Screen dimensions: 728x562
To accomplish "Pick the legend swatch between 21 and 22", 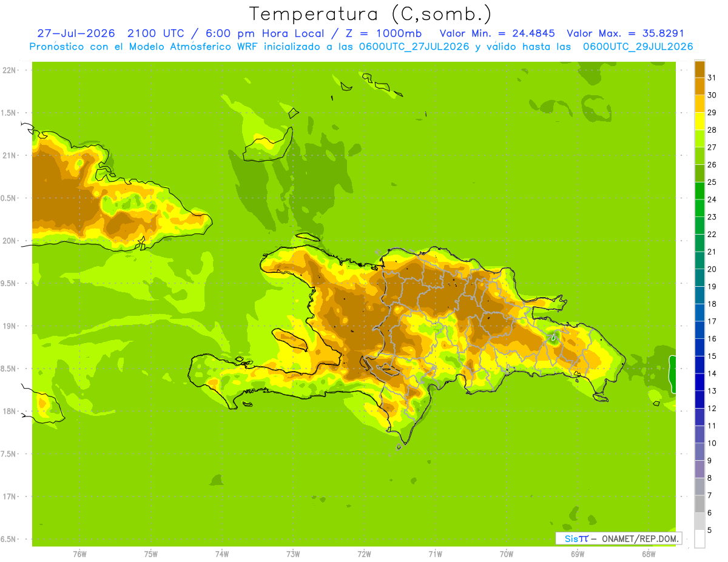I will [699, 243].
